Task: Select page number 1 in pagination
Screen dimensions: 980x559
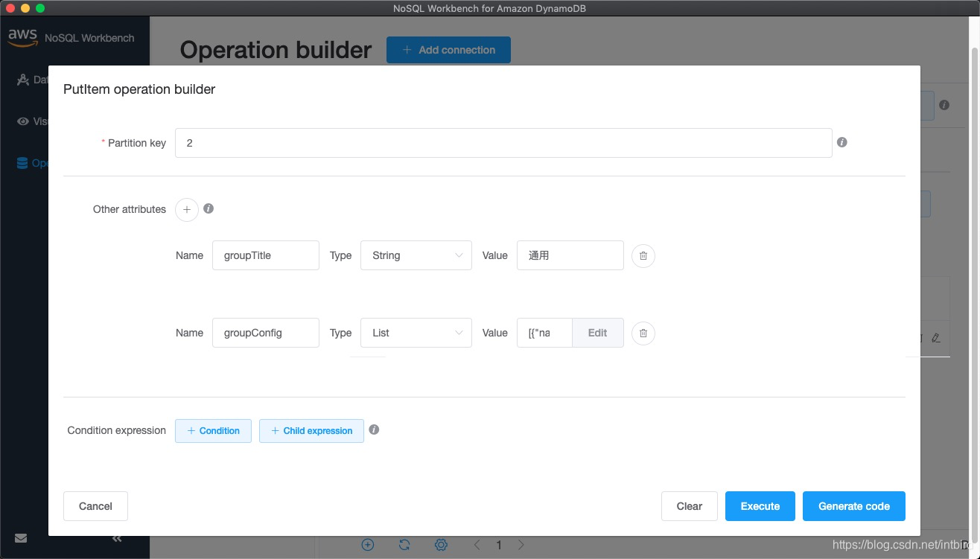Action: [499, 545]
